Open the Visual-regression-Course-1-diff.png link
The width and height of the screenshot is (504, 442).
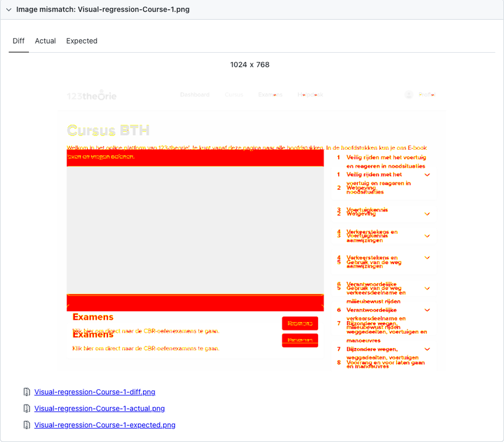(x=95, y=392)
